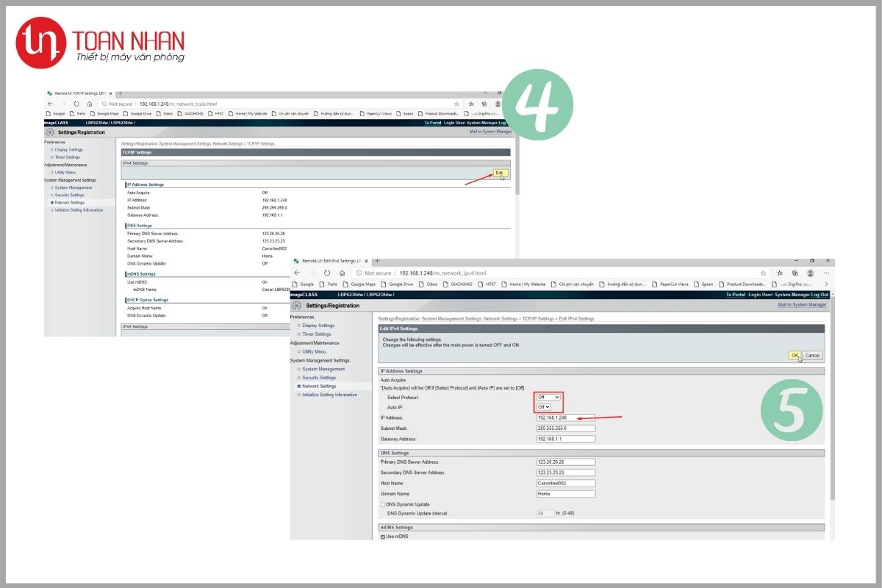882x588 pixels.
Task: Open the Auto IP dropdown
Action: (544, 406)
